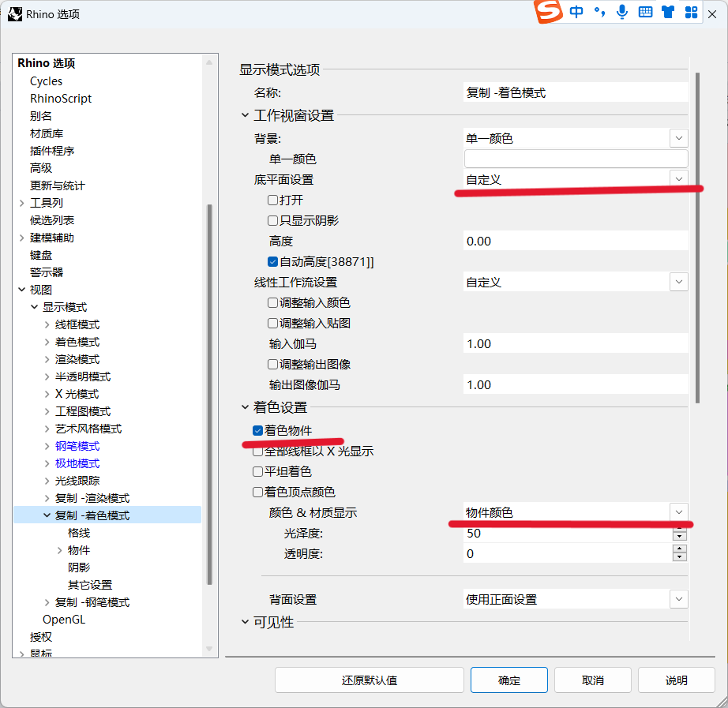Toggle the 调整输入贴图 checkbox
Image resolution: width=728 pixels, height=708 pixels.
click(x=273, y=323)
